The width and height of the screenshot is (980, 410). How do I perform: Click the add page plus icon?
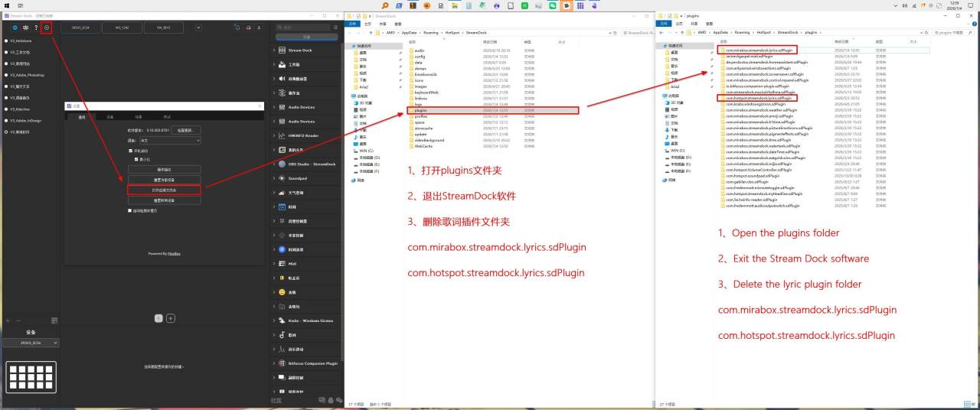171,318
